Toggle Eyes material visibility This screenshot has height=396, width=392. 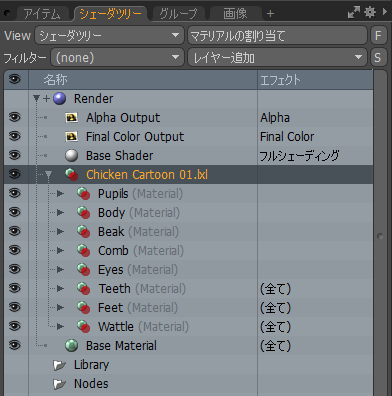pos(15,269)
